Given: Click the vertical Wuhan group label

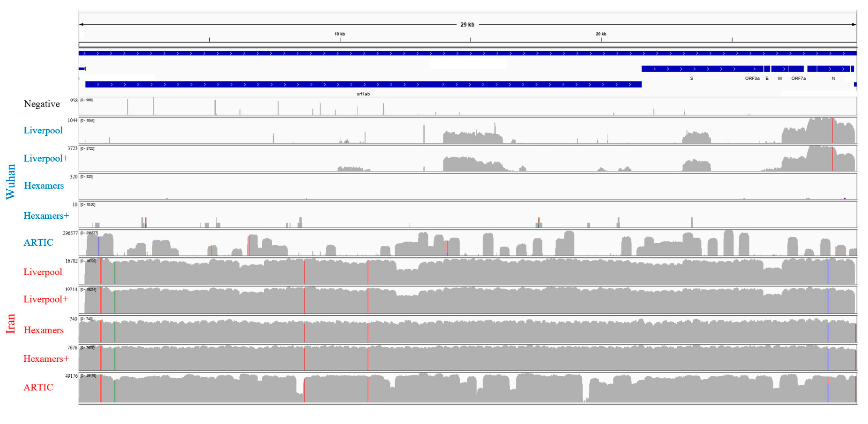Looking at the screenshot, I should [x=11, y=182].
